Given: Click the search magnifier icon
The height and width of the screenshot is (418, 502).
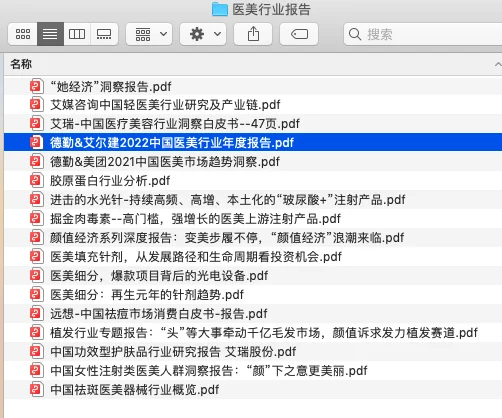Looking at the screenshot, I should [x=355, y=34].
